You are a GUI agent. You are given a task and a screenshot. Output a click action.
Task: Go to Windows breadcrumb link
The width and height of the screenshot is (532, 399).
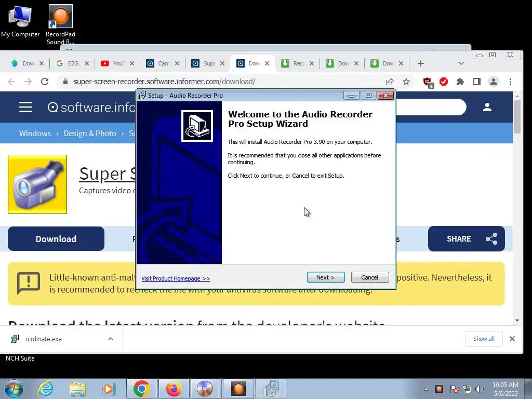(x=35, y=134)
